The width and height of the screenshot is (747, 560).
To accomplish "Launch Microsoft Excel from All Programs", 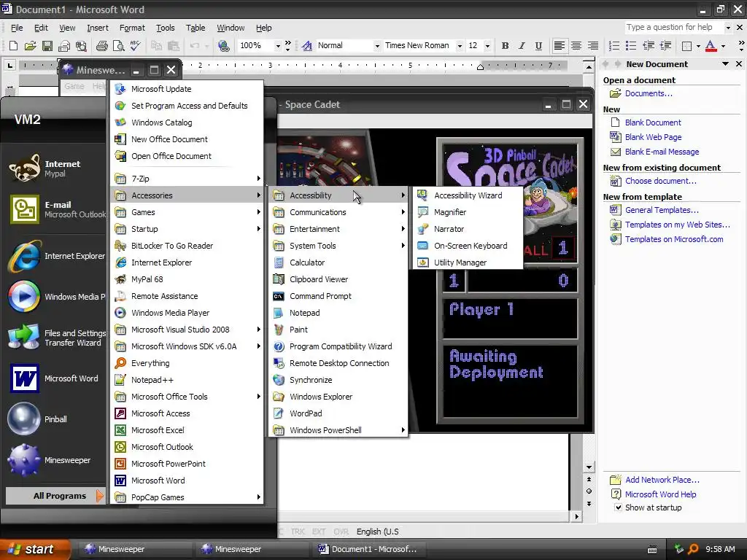I will coord(187,430).
